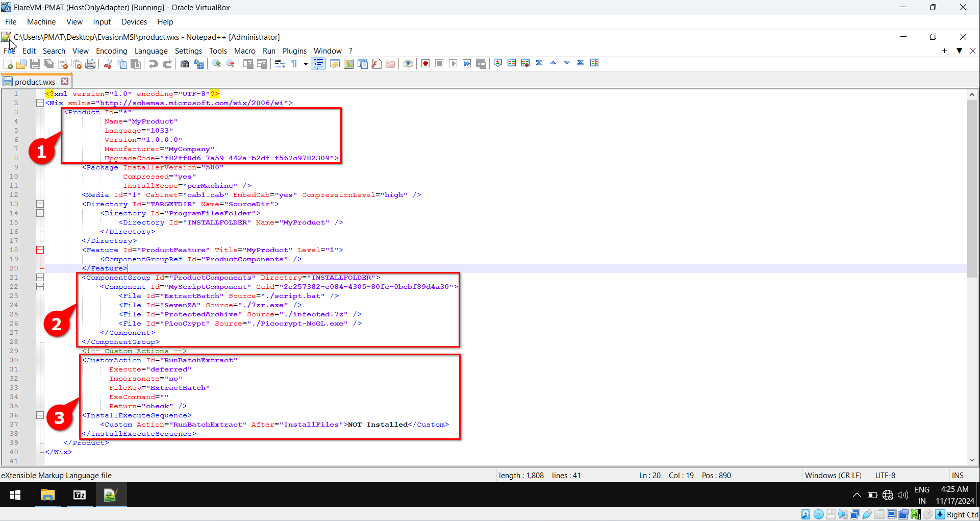Open the Function List panel icon
This screenshot has height=521, width=980.
pyautogui.click(x=376, y=64)
